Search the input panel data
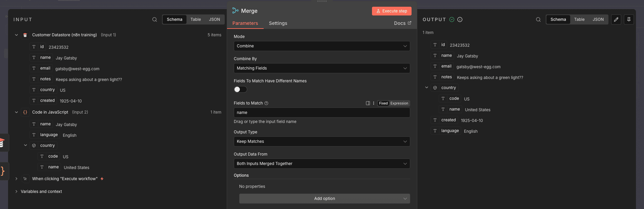This screenshot has width=644, height=209. (x=154, y=19)
